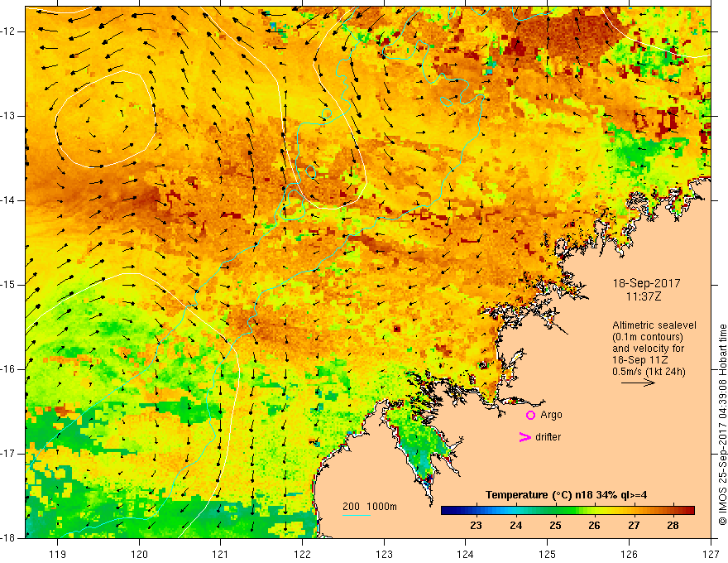This screenshot has width=728, height=563.
Task: Click latitude axis label '-14'
Action: pos(8,200)
